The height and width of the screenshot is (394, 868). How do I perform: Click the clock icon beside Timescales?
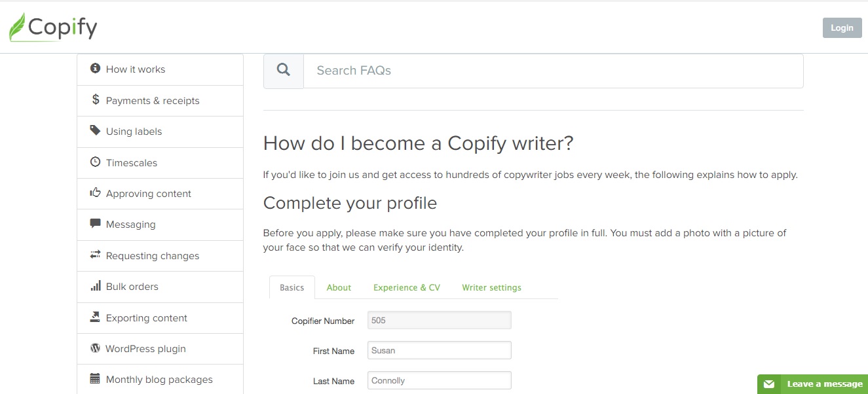(96, 162)
